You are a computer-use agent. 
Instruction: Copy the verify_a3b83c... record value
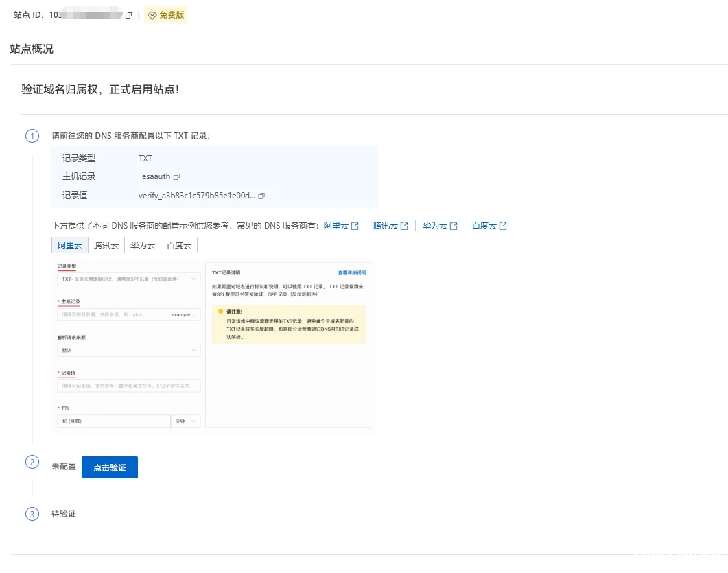coord(261,196)
